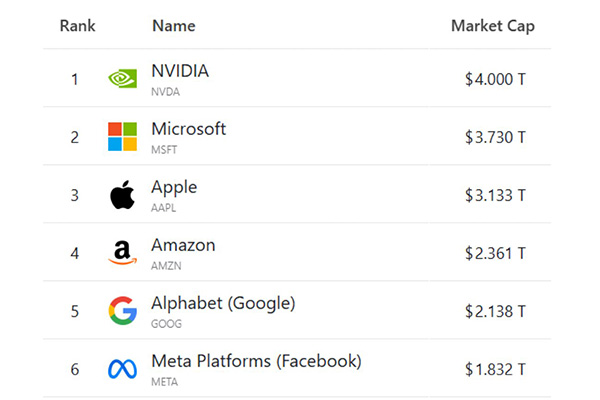Click rank number 3 in table
The width and height of the screenshot is (600, 400).
75,195
